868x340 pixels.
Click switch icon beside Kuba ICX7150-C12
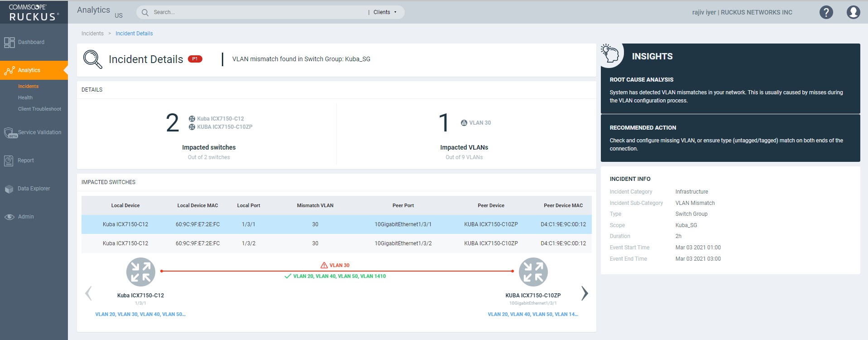tap(192, 119)
